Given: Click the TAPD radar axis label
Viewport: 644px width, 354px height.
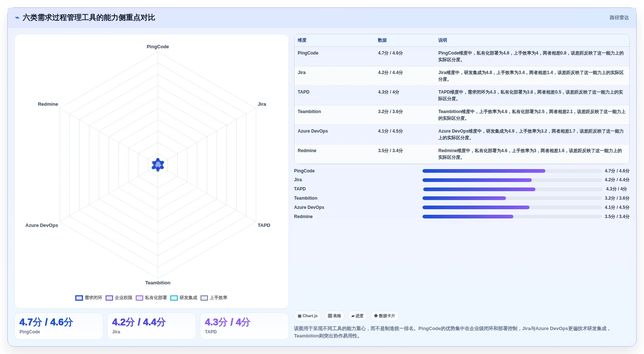Looking at the screenshot, I should 264,225.
